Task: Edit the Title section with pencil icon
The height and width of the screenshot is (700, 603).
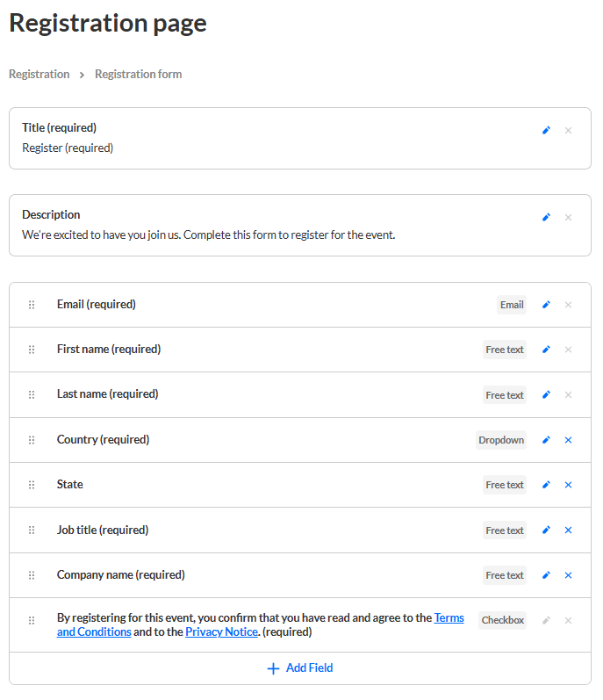Action: [546, 130]
